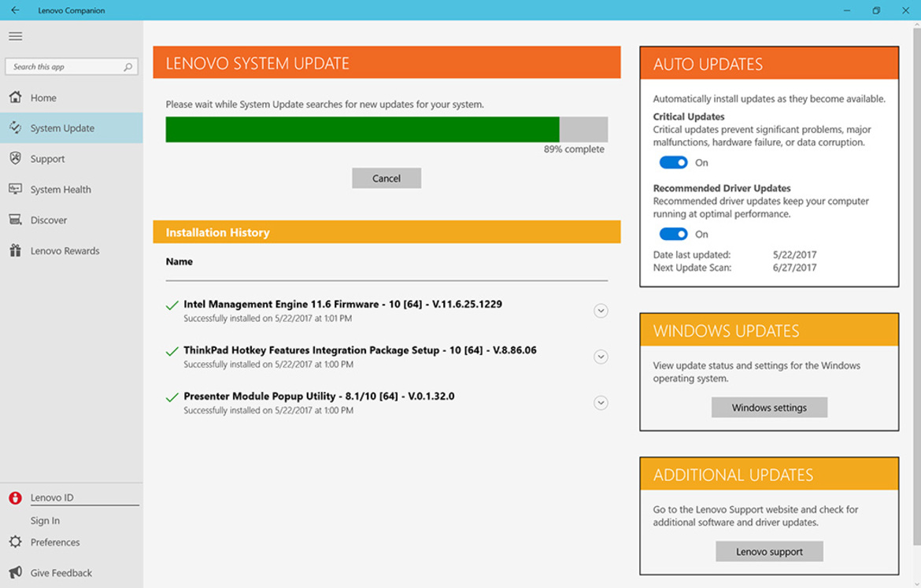Open Give Feedback from sidebar

pyautogui.click(x=71, y=573)
